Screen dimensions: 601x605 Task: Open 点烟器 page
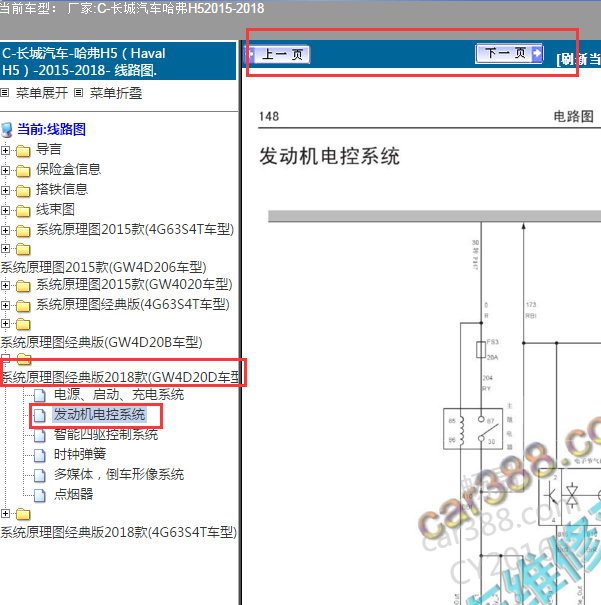[73, 495]
